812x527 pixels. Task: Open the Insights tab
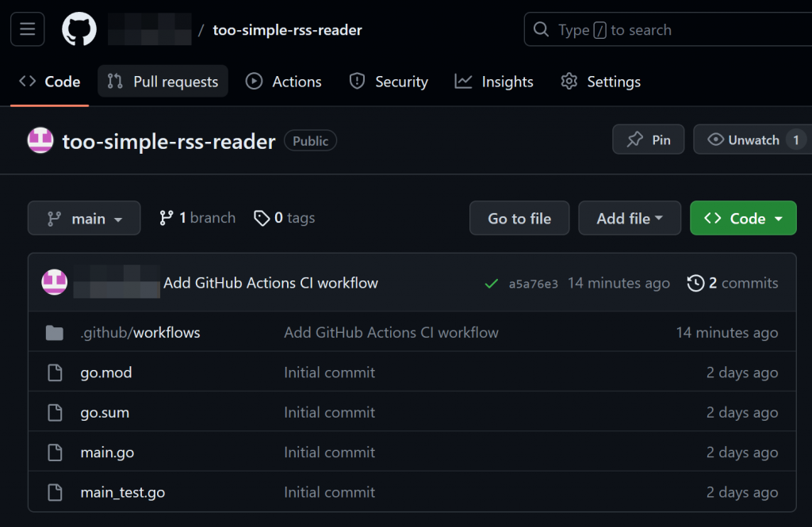493,82
